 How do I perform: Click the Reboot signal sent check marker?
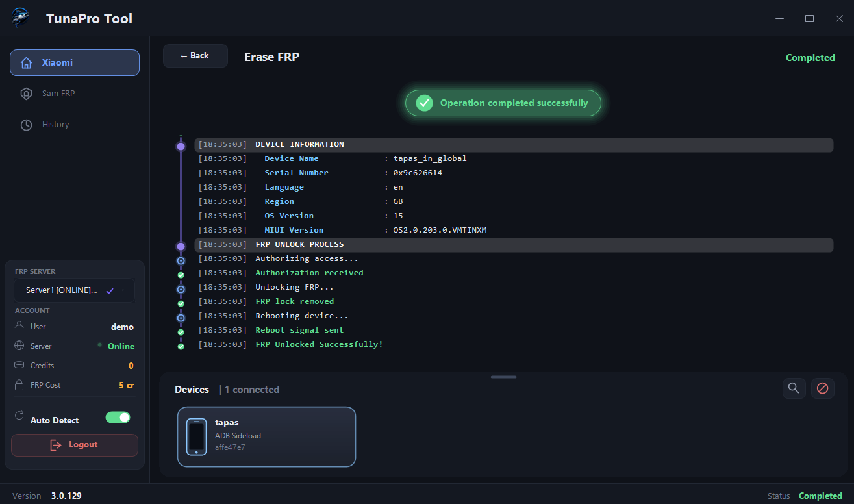pos(181,332)
